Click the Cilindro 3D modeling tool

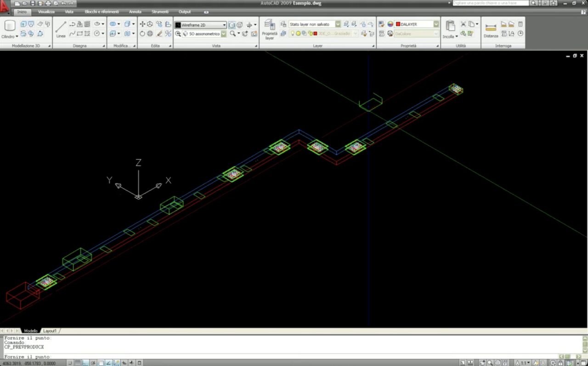(x=10, y=28)
